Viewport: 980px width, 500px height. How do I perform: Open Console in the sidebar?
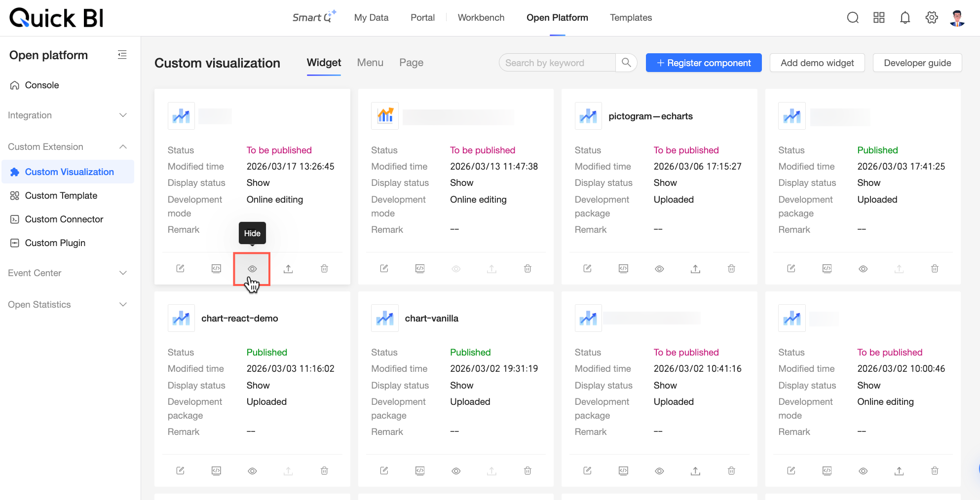coord(68,85)
